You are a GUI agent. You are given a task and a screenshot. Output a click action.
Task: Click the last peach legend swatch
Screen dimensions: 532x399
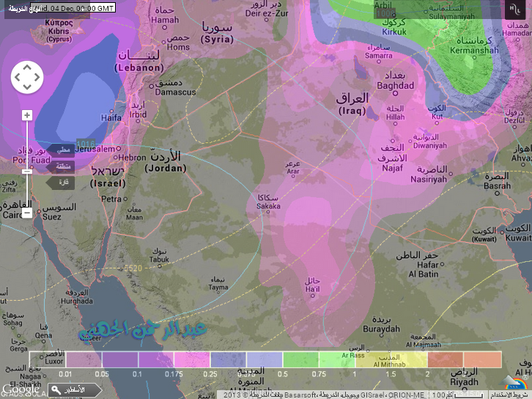point(482,359)
